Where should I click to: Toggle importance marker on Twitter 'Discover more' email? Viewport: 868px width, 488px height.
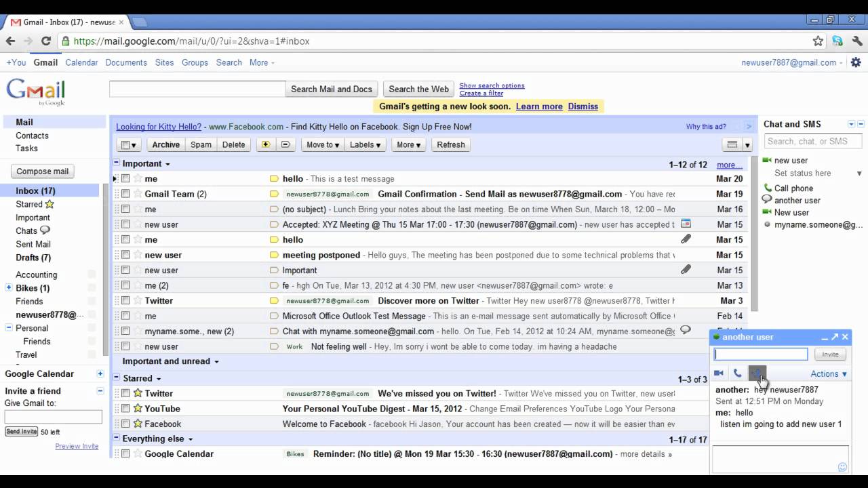click(x=274, y=301)
